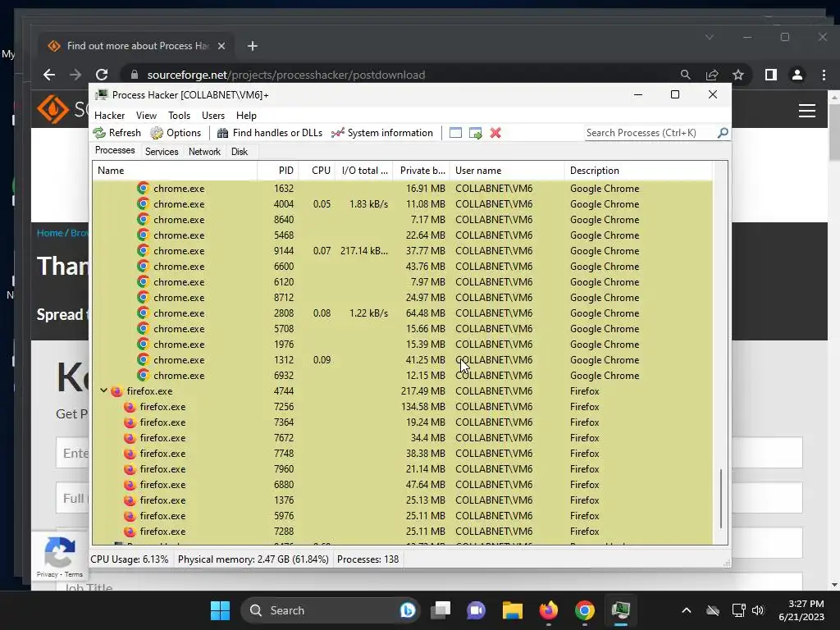Open the Users menu
Image resolution: width=840 pixels, height=630 pixels.
click(x=213, y=116)
